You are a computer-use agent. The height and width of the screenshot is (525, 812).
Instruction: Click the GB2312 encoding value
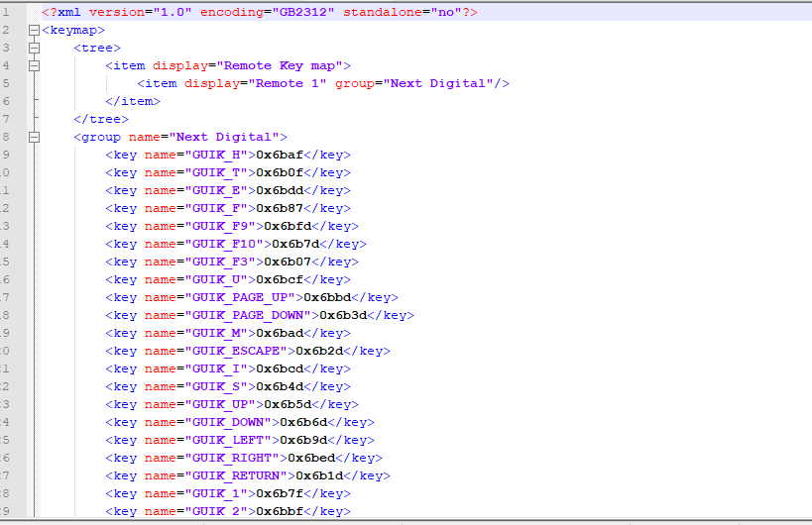[x=303, y=12]
